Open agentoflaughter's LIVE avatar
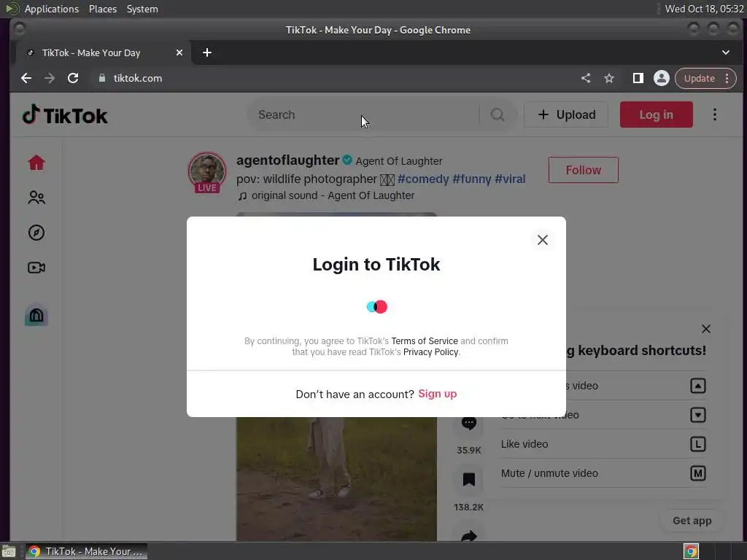Viewport: 747px width, 560px height. [206, 172]
